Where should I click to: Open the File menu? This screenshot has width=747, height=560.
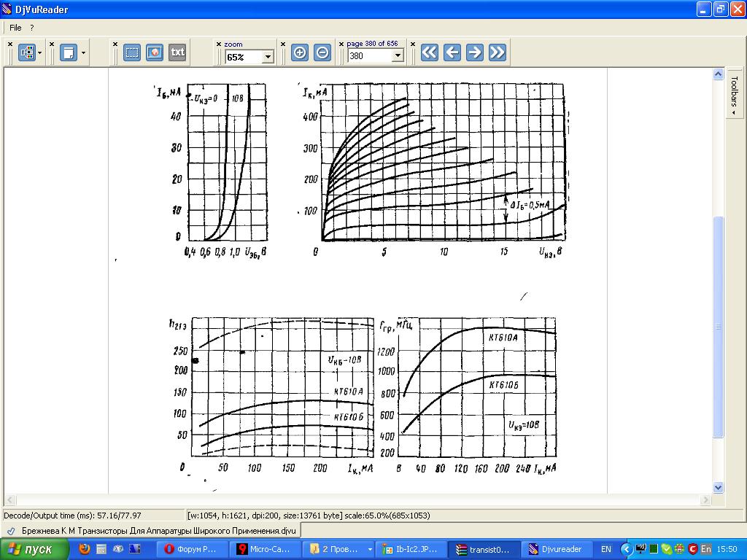(15, 28)
